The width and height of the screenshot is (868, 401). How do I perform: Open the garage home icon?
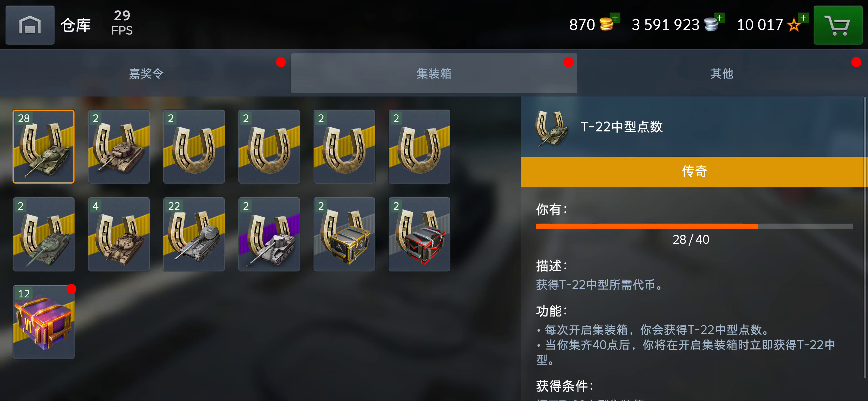30,25
